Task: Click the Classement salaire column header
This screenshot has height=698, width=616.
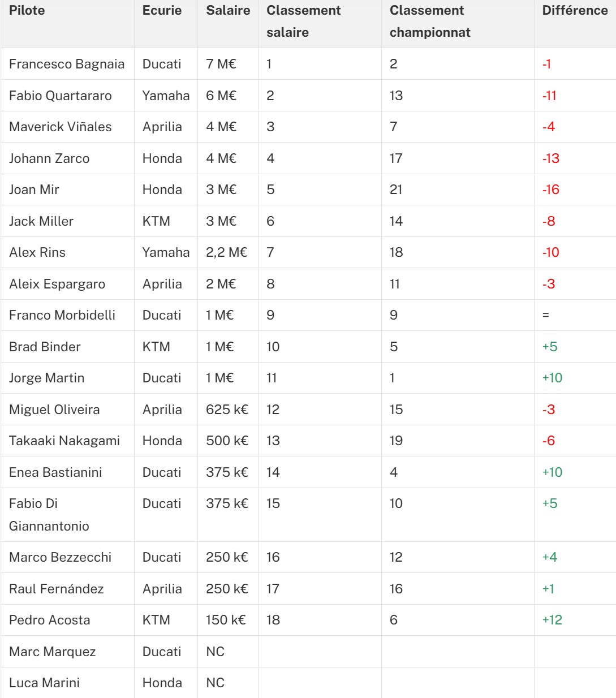Action: point(304,21)
